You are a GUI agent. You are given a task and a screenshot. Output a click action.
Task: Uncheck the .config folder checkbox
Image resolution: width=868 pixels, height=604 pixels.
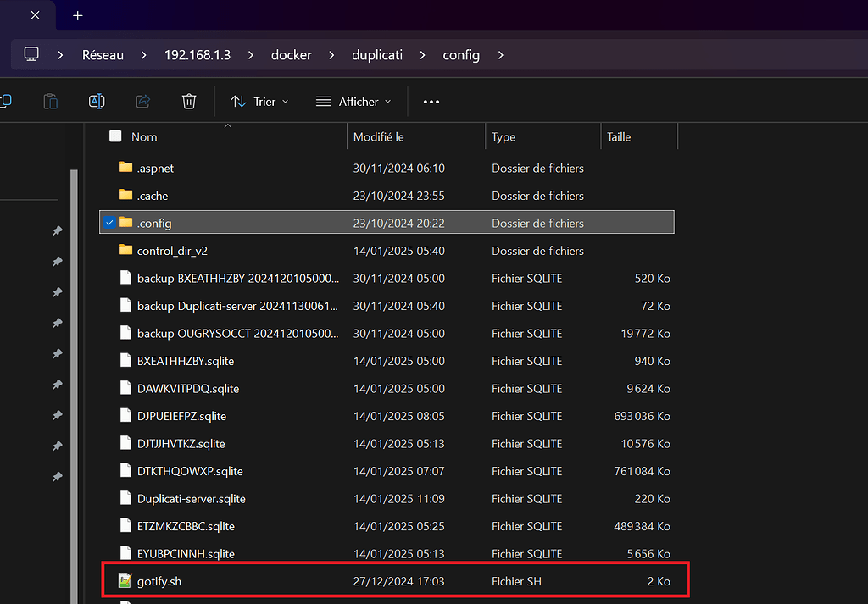click(108, 223)
